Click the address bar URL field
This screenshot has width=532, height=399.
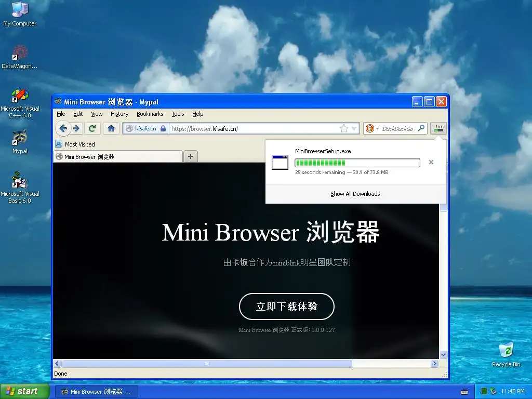tap(255, 129)
